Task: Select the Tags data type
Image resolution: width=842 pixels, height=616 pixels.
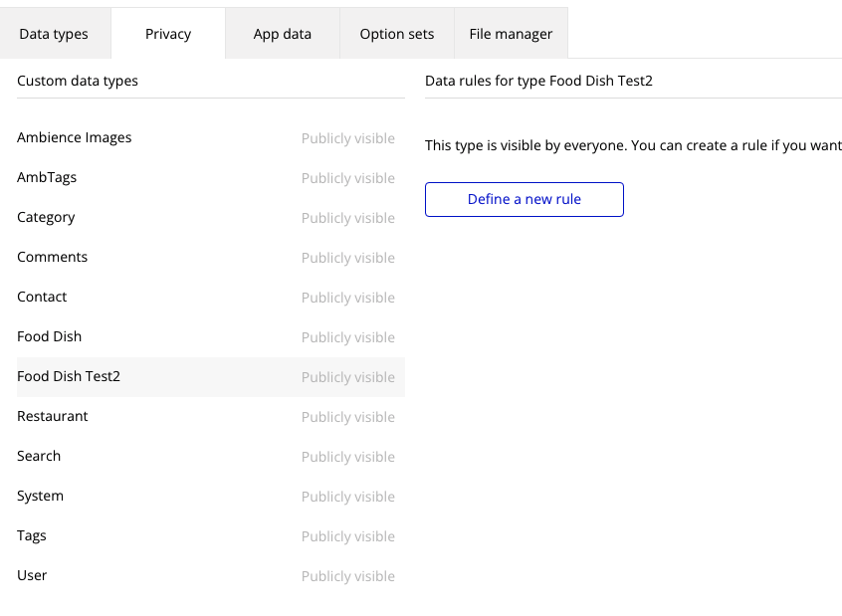Action: click(x=211, y=535)
